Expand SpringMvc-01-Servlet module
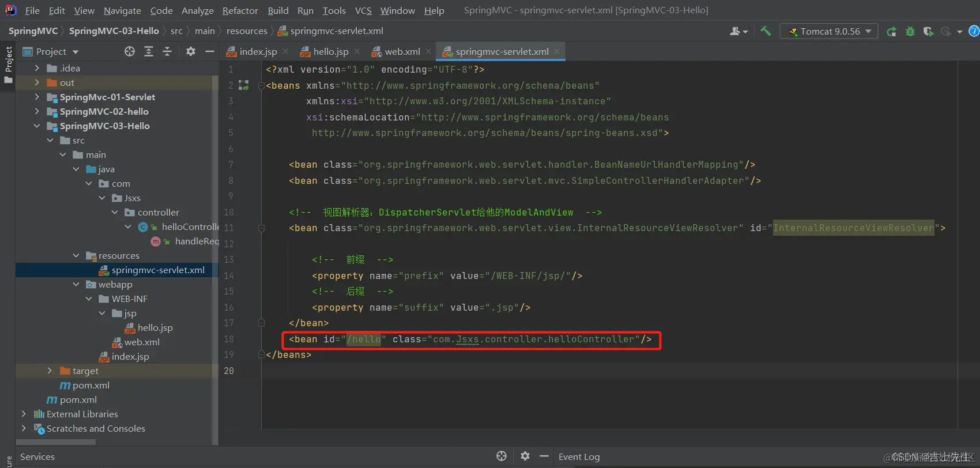 coord(37,97)
